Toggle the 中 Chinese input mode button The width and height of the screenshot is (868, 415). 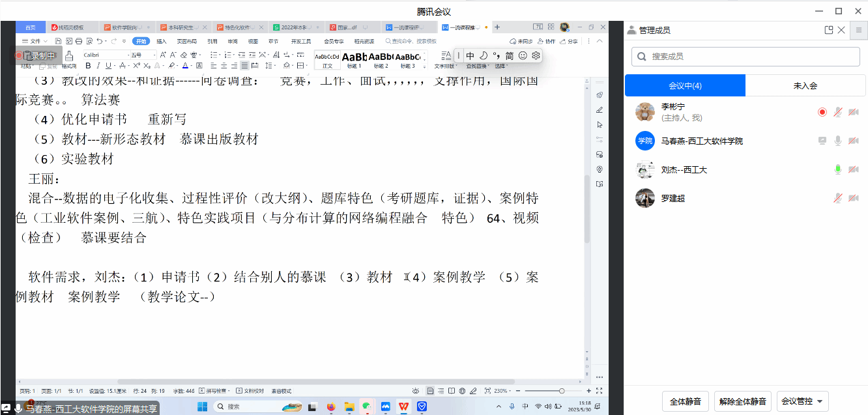(x=470, y=56)
